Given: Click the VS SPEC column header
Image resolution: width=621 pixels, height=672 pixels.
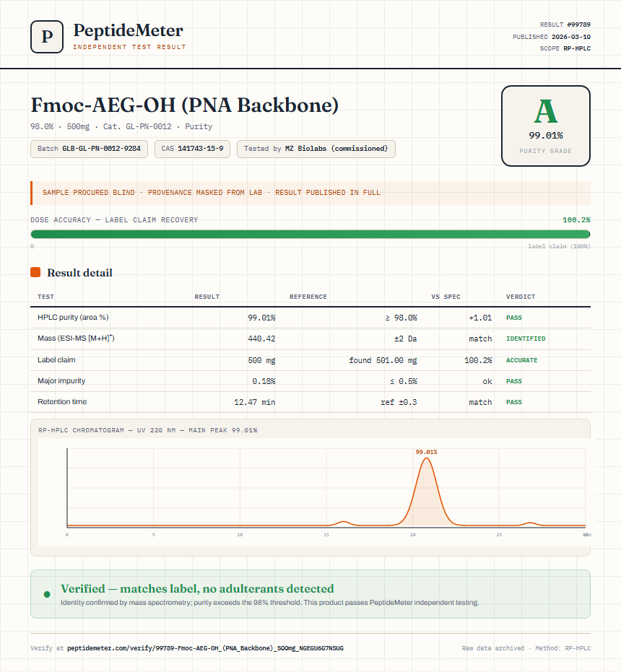Looking at the screenshot, I should [446, 297].
